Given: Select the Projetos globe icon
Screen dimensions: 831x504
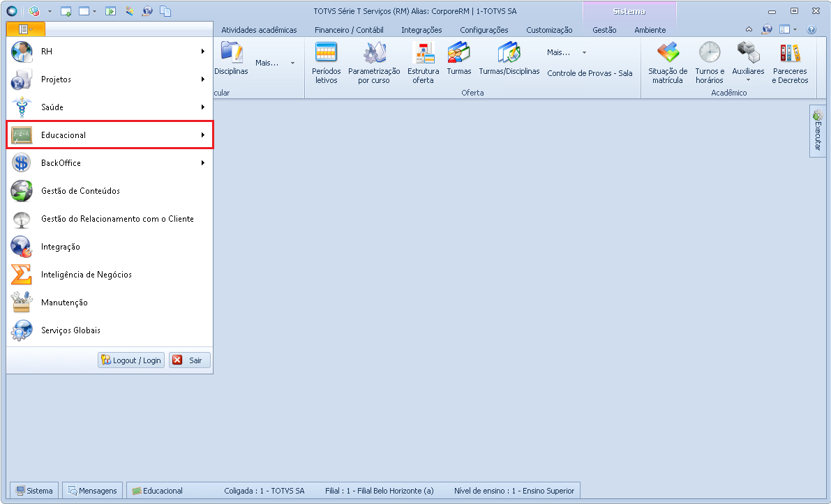Looking at the screenshot, I should tap(22, 79).
